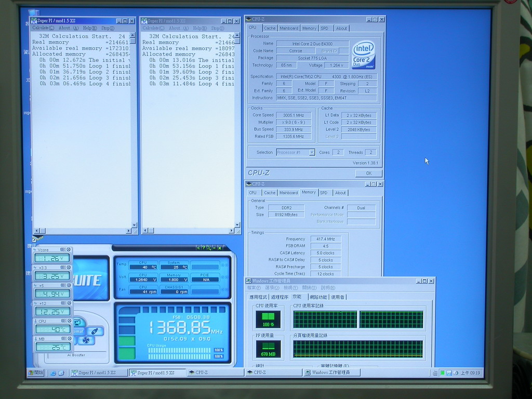Click processor name Intel Core 2 Duo E4300

pos(312,44)
